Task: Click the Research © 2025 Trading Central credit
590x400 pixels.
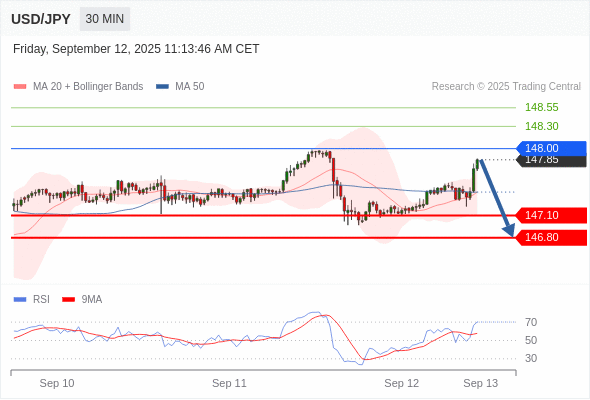Action: (x=506, y=87)
